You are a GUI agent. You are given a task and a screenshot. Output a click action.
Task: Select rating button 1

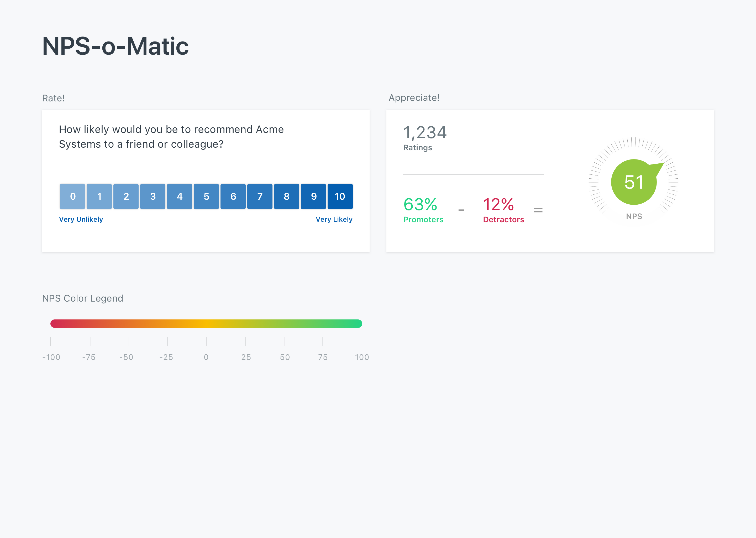pyautogui.click(x=99, y=196)
